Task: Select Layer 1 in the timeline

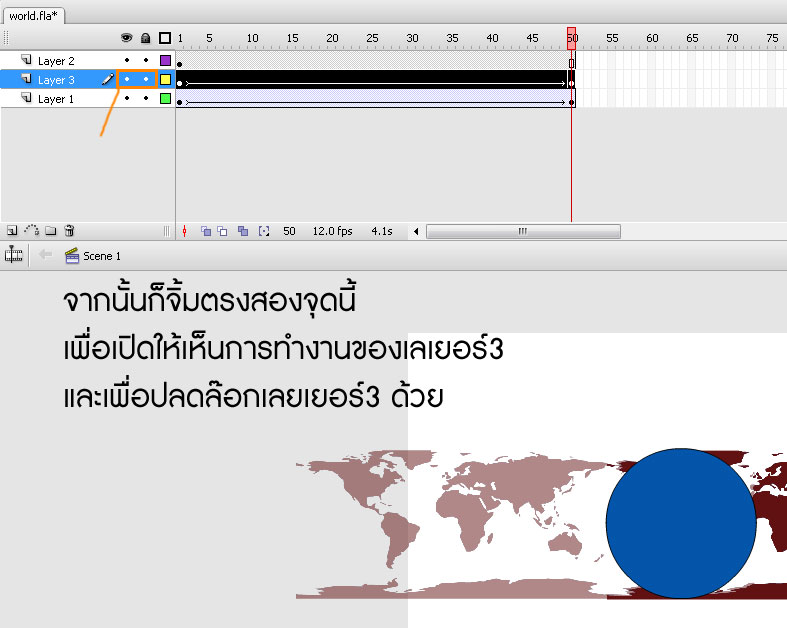Action: point(56,99)
